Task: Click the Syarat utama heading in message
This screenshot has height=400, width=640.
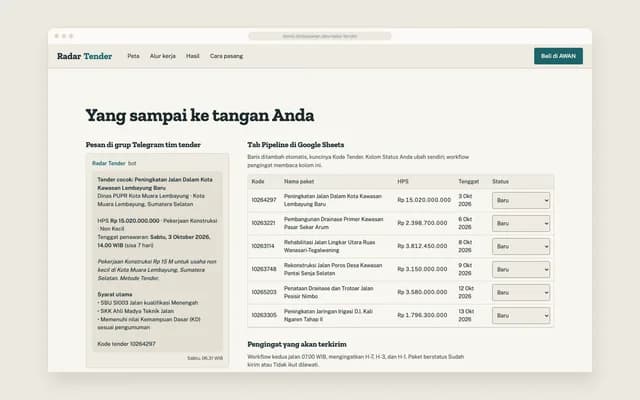Action: click(x=115, y=294)
